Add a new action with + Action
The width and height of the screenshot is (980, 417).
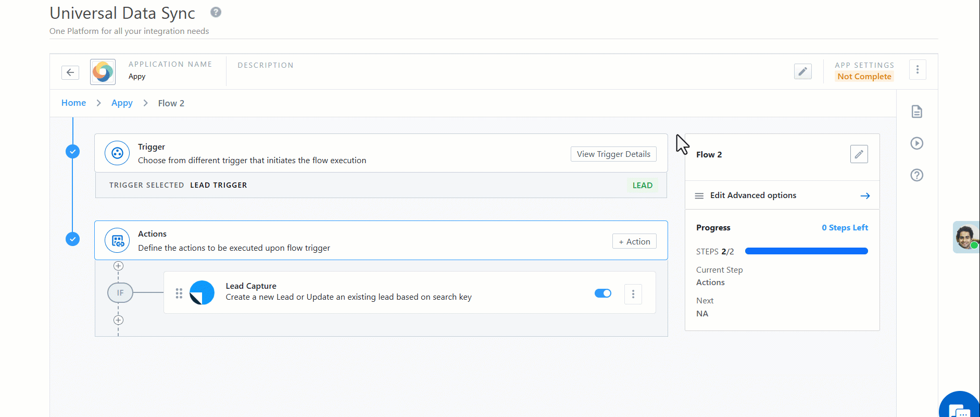(x=634, y=241)
